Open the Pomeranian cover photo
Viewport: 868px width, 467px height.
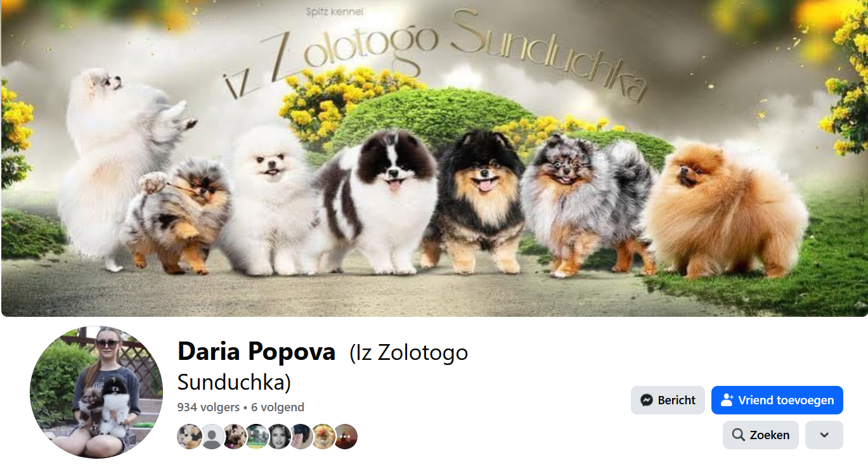click(434, 158)
